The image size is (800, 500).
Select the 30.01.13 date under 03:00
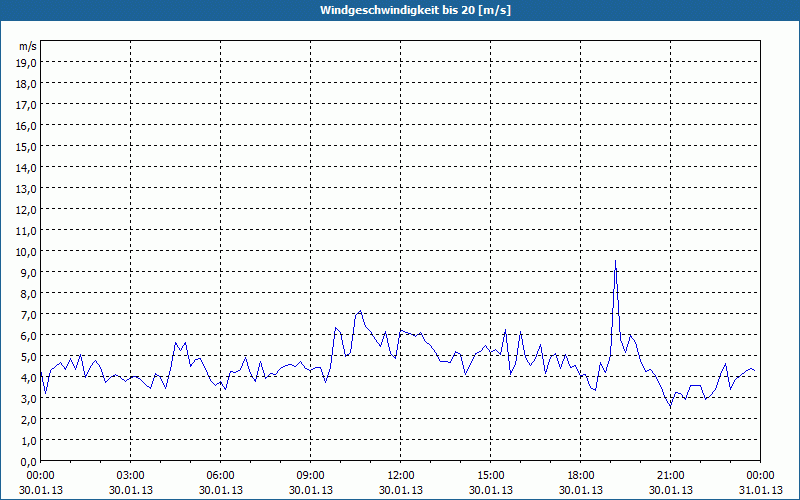click(x=131, y=490)
